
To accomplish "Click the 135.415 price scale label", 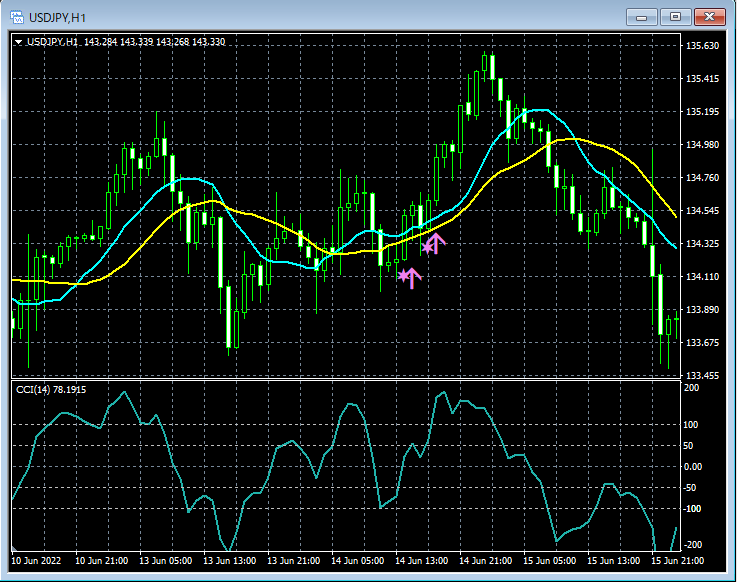I will [703, 79].
